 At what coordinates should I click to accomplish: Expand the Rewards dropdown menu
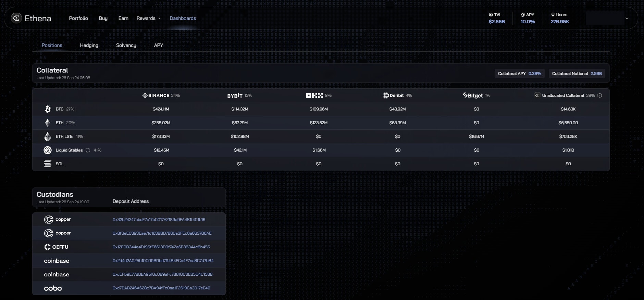tap(148, 18)
